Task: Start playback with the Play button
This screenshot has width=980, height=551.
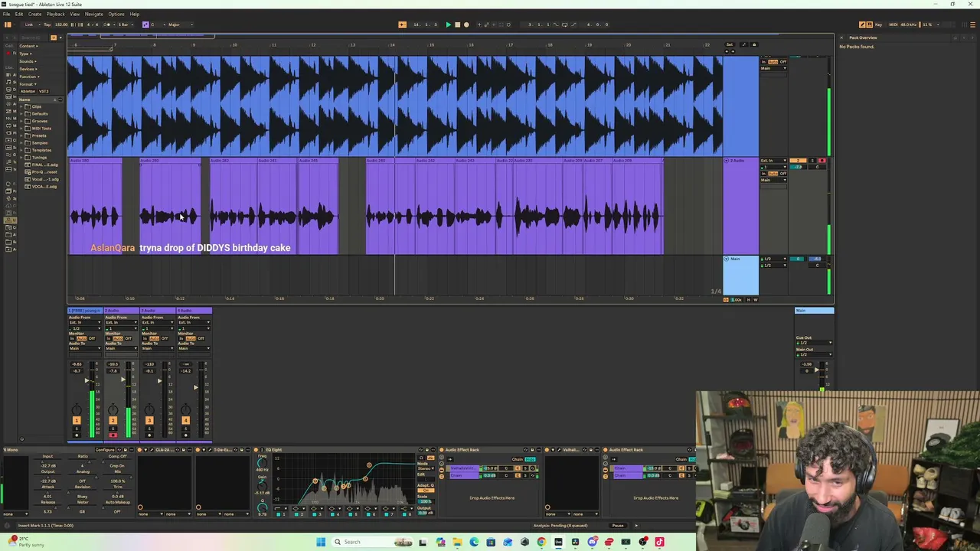Action: pos(448,24)
